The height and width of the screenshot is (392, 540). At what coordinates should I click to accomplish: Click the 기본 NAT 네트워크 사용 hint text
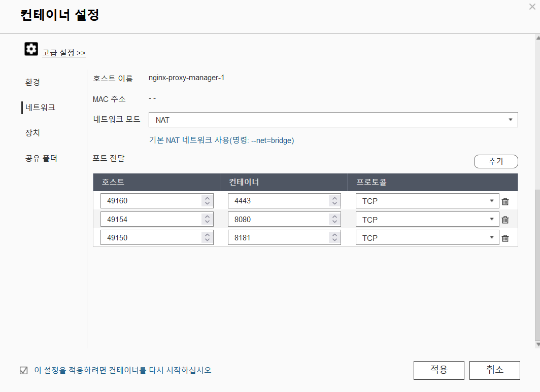(221, 140)
